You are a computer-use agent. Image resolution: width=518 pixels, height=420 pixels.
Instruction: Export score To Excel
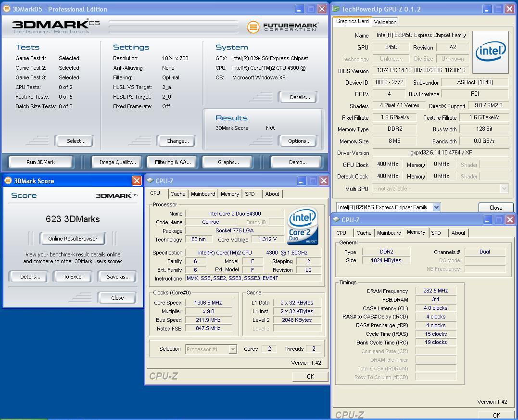coord(73,277)
